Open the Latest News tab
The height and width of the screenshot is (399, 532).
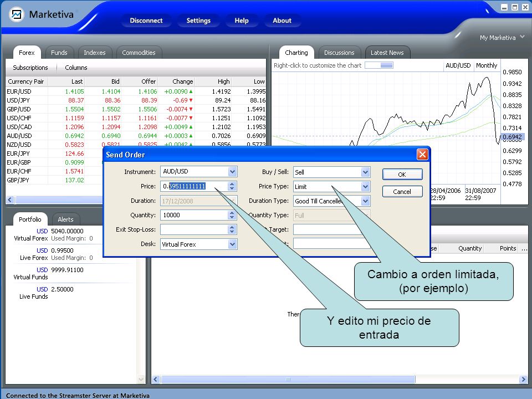[x=387, y=53]
